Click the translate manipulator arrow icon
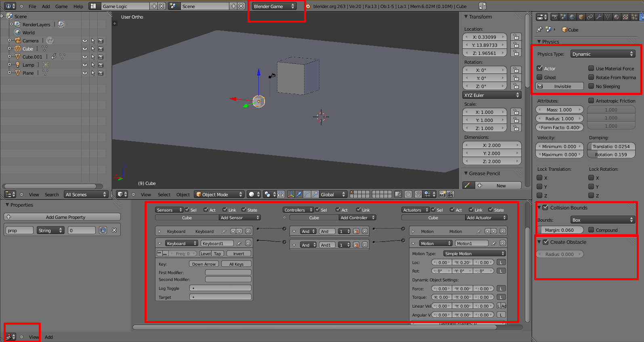 point(299,194)
